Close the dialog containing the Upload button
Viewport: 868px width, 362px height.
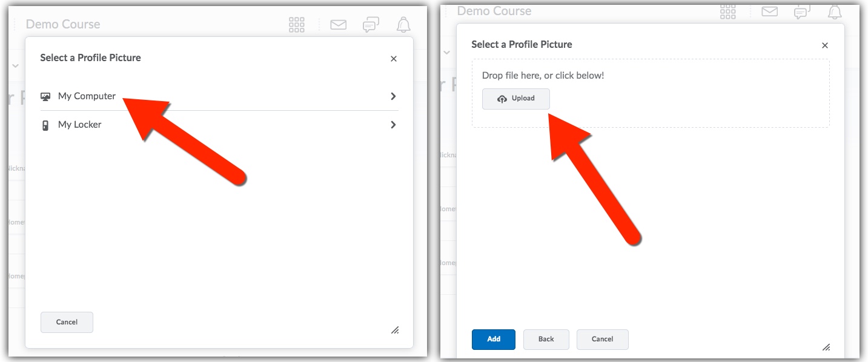tap(824, 45)
